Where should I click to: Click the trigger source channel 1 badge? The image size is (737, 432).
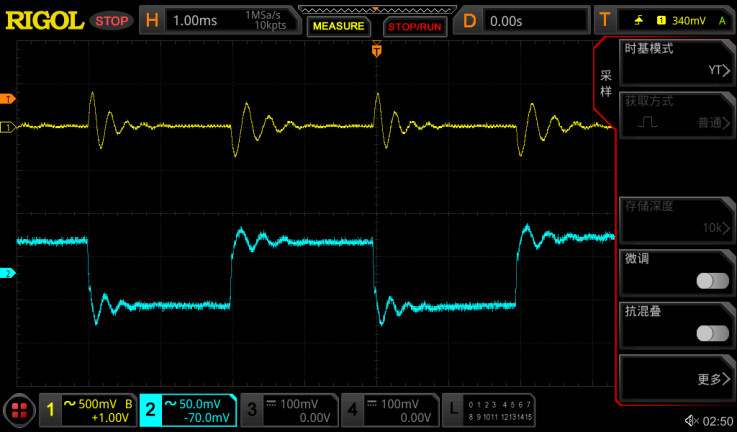[x=661, y=20]
